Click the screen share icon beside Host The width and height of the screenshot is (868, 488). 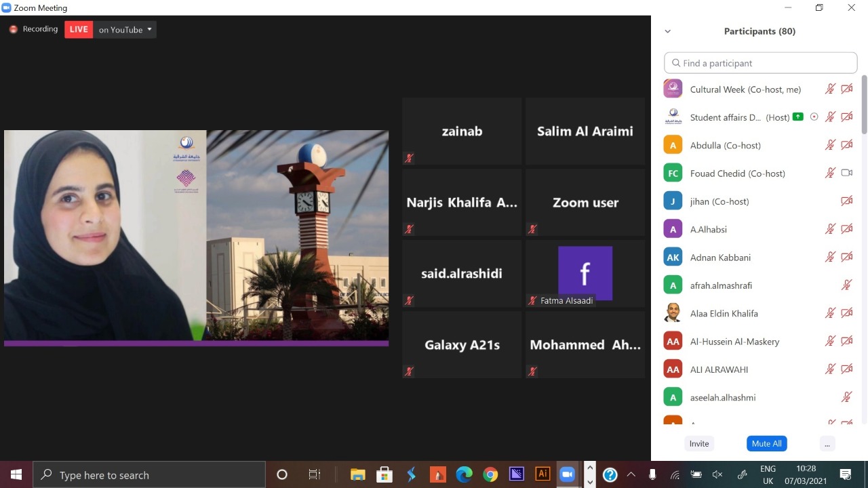pyautogui.click(x=798, y=117)
